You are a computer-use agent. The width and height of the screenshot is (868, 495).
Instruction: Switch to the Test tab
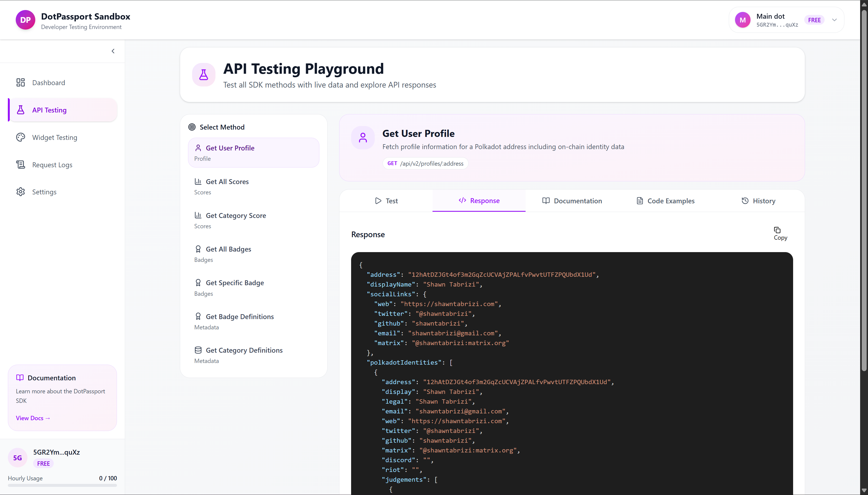386,201
